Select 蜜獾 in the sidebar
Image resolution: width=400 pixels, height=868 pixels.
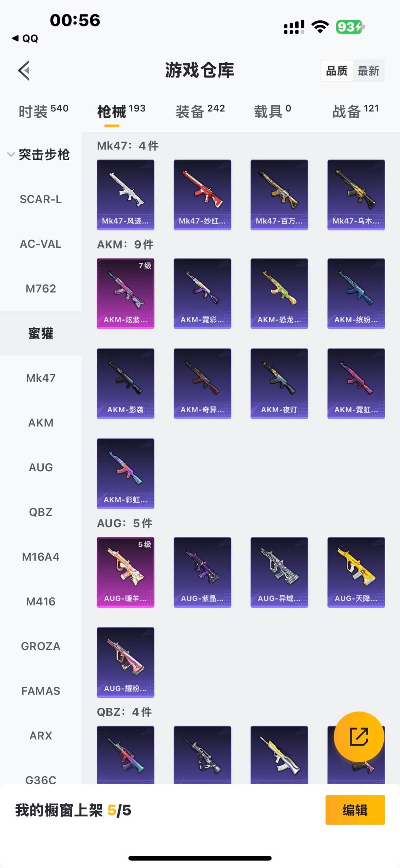point(41,333)
